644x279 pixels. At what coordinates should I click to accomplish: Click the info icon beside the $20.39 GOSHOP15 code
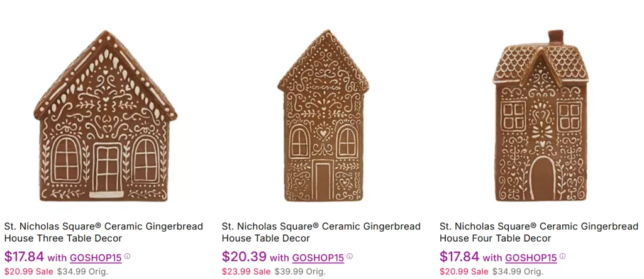350,256
